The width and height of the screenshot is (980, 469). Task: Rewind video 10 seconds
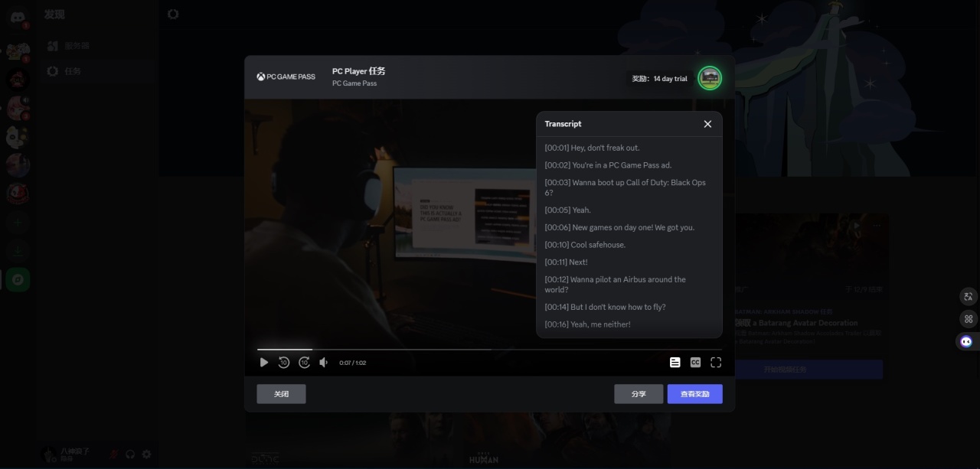pyautogui.click(x=284, y=363)
